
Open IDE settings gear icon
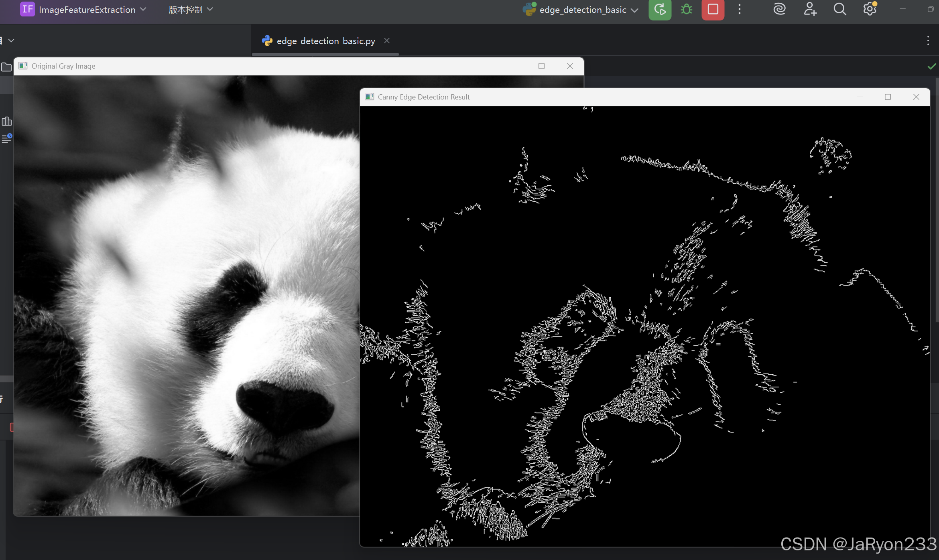click(870, 9)
